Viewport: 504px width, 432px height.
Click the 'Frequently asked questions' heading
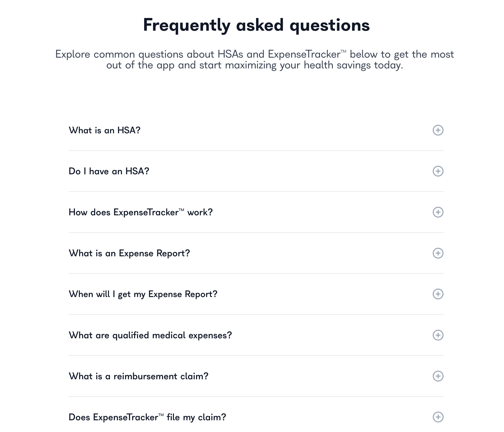[x=256, y=25]
